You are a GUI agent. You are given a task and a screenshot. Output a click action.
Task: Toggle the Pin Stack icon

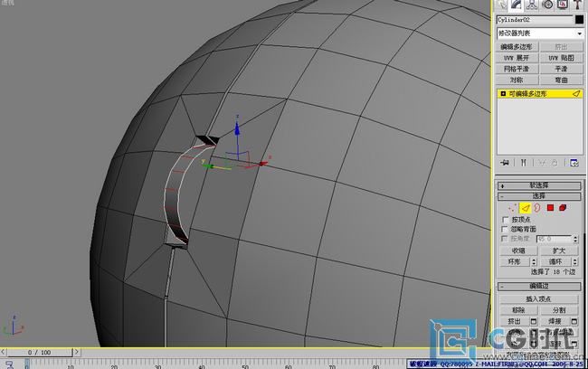505,163
